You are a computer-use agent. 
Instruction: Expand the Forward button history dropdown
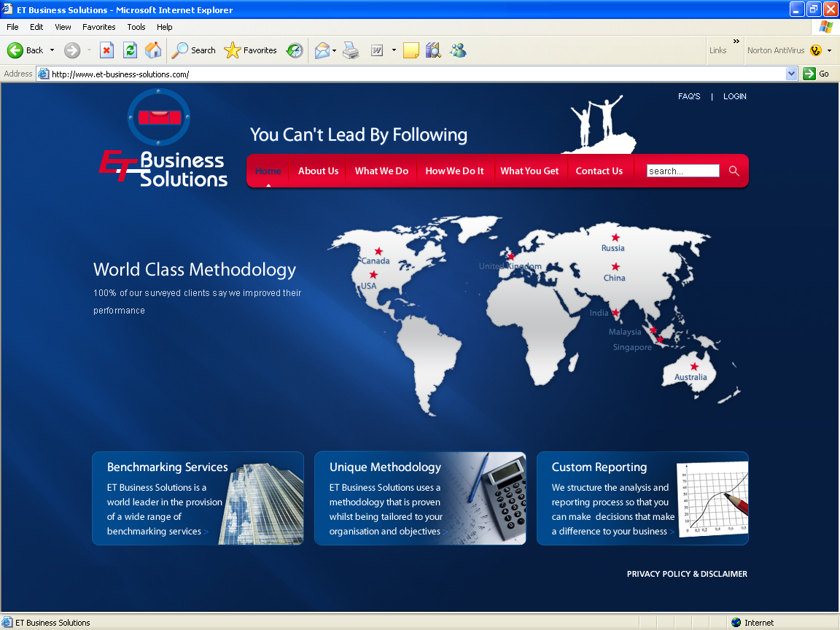coord(89,50)
